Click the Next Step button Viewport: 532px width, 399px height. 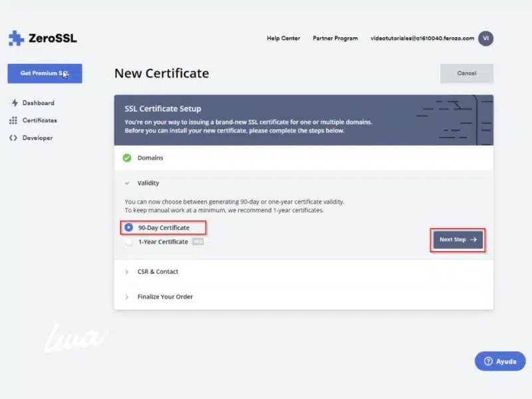pyautogui.click(x=457, y=239)
